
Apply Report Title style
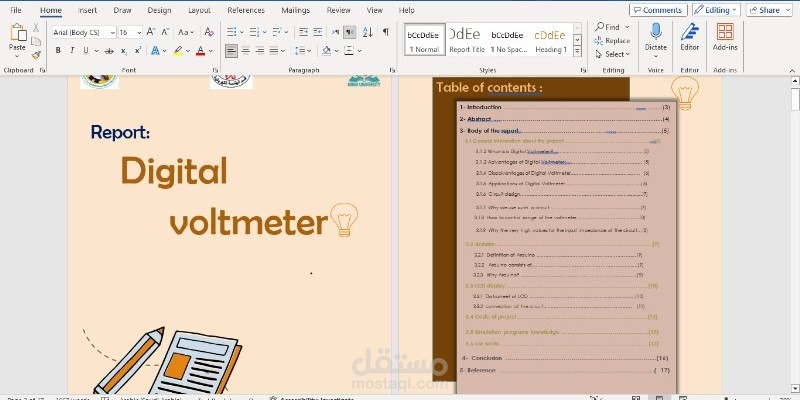coord(466,40)
